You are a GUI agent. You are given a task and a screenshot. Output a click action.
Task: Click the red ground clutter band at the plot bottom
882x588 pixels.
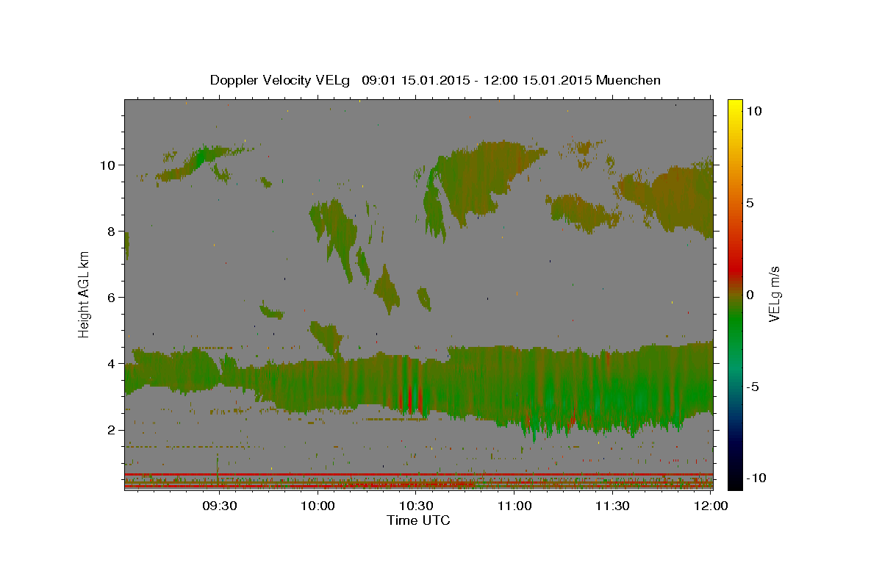418,481
